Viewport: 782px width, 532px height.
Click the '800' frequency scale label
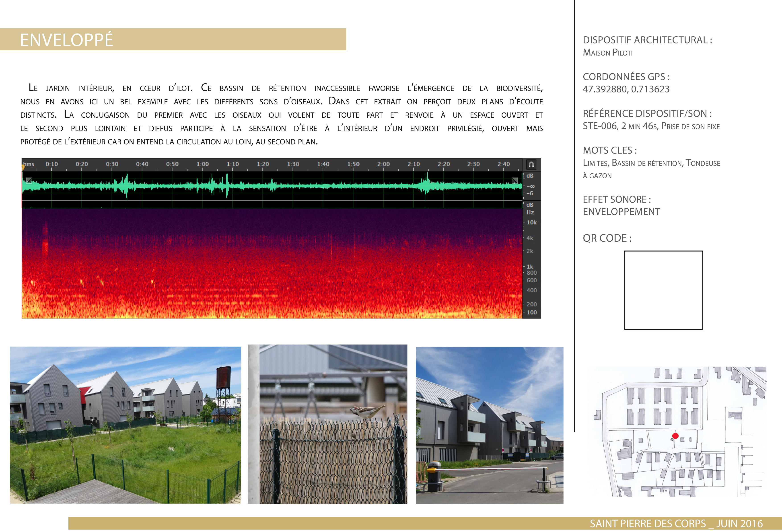[x=532, y=273]
